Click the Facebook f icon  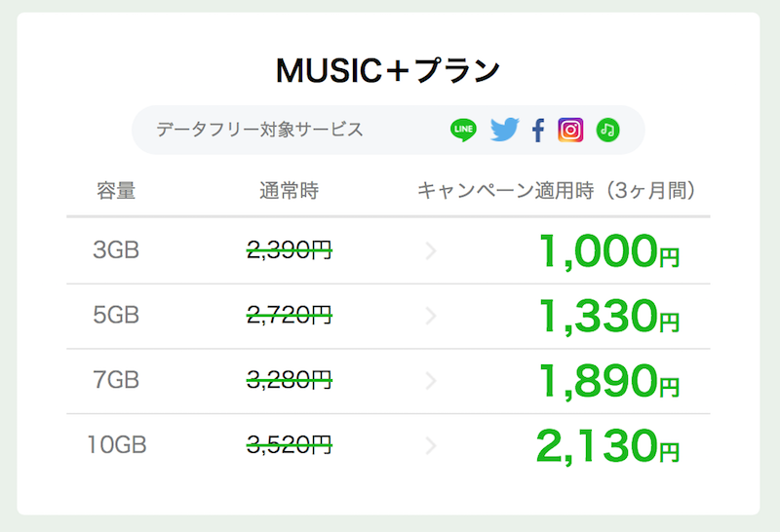point(538,131)
